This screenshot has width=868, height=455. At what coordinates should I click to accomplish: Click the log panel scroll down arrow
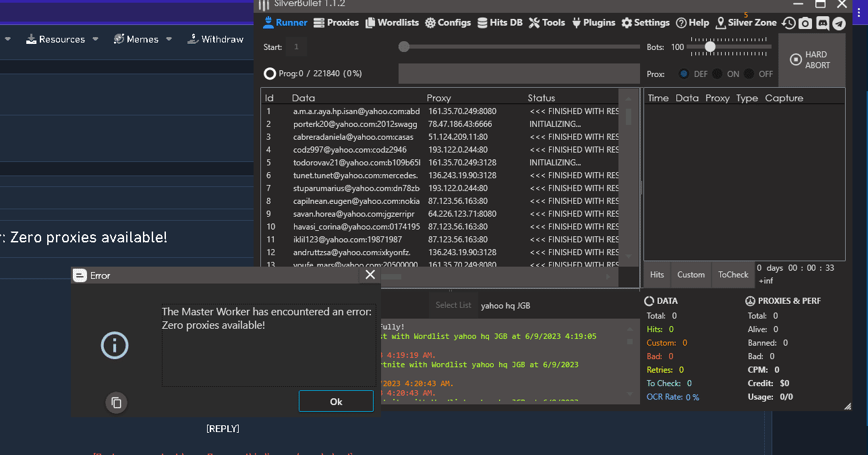(630, 394)
